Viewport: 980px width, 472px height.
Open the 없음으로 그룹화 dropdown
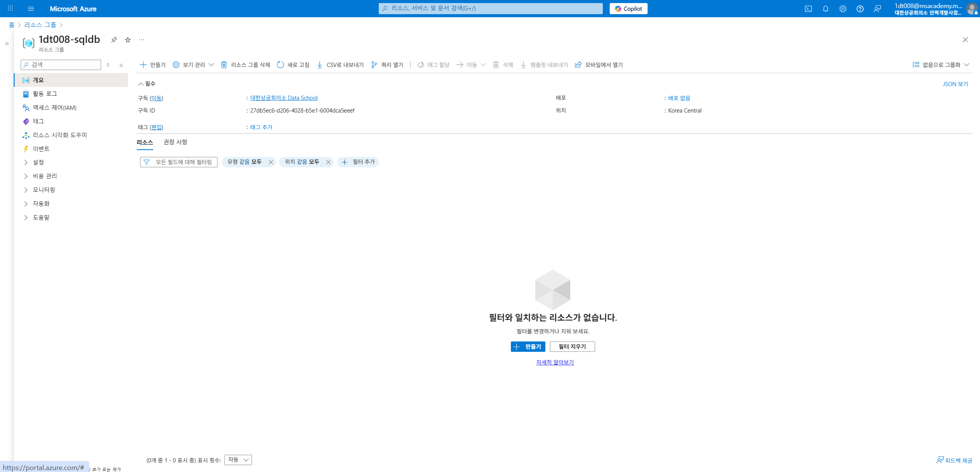(941, 65)
